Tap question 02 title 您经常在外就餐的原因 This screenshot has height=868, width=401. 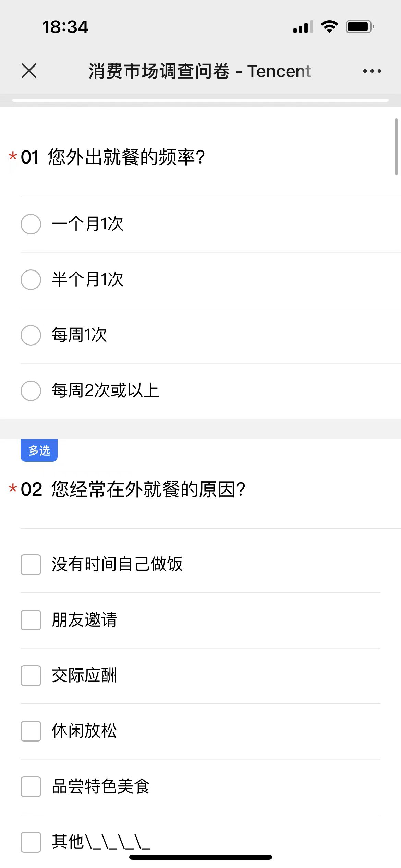click(x=148, y=489)
